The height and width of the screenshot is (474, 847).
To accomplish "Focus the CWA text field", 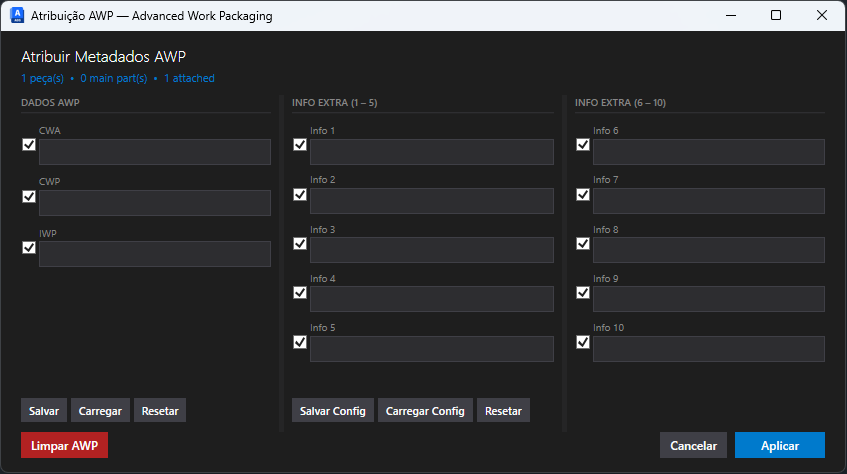I will pos(154,152).
